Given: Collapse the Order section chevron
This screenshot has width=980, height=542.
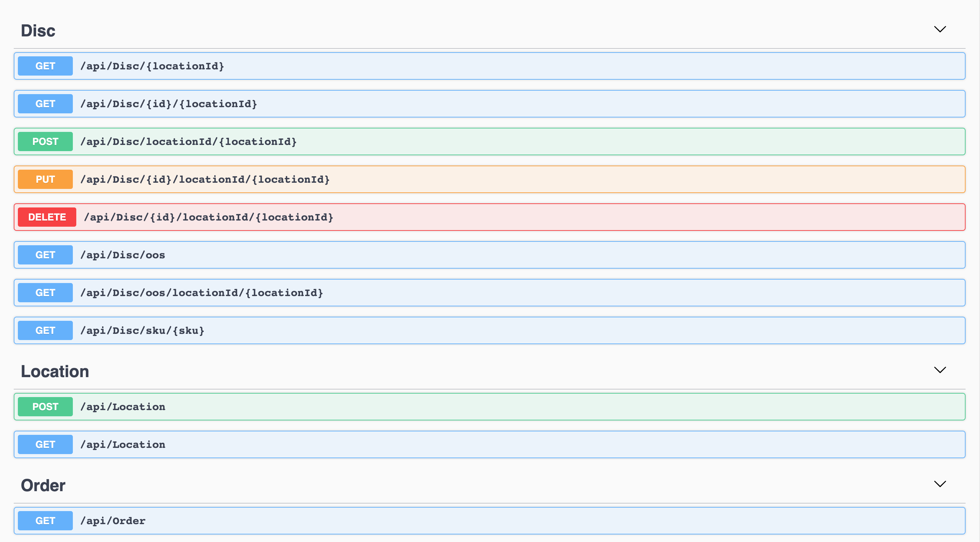Looking at the screenshot, I should (940, 484).
